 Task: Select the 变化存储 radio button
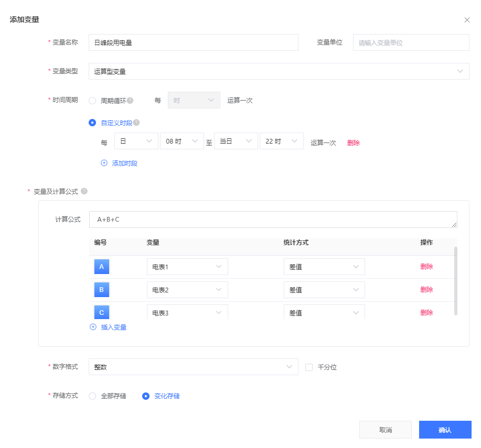click(x=146, y=396)
